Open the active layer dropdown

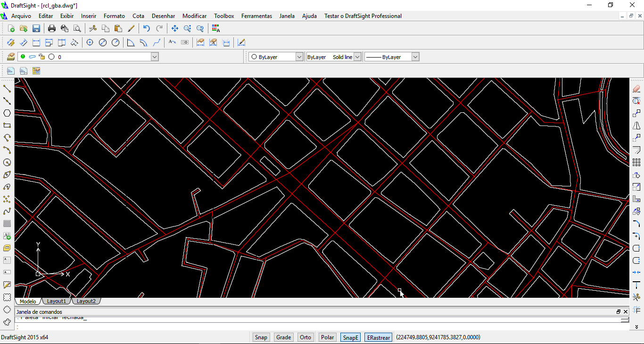pyautogui.click(x=154, y=57)
